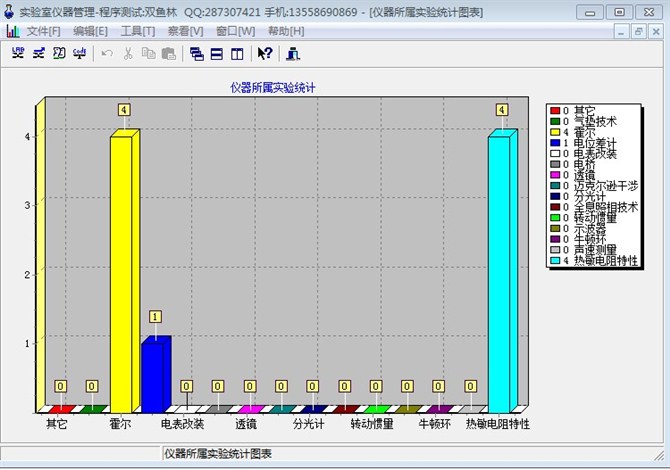
Task: Click status bar text 仪器所属实验统计图表
Action: pyautogui.click(x=218, y=454)
